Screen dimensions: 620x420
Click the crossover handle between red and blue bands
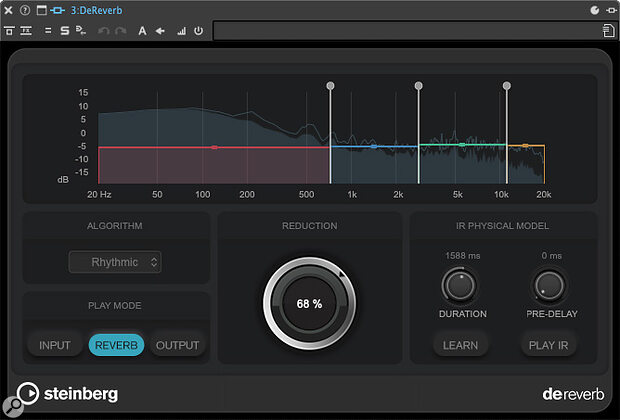pos(331,86)
